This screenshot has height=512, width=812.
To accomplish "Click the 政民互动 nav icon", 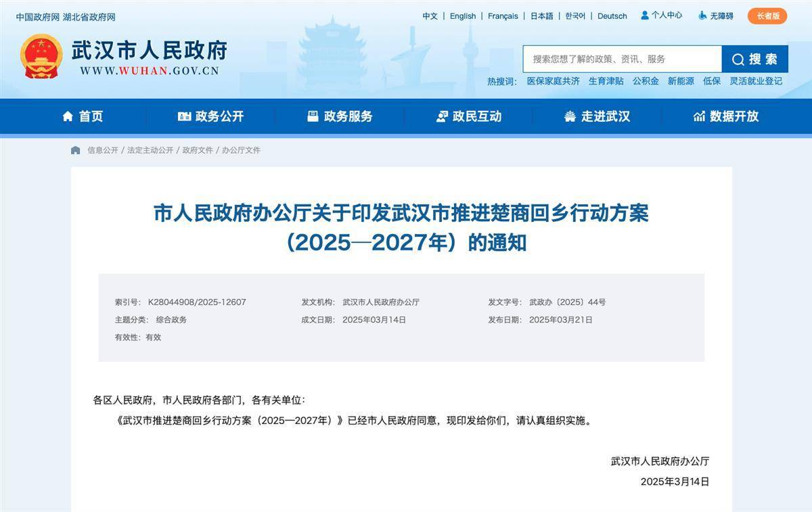I will (442, 116).
